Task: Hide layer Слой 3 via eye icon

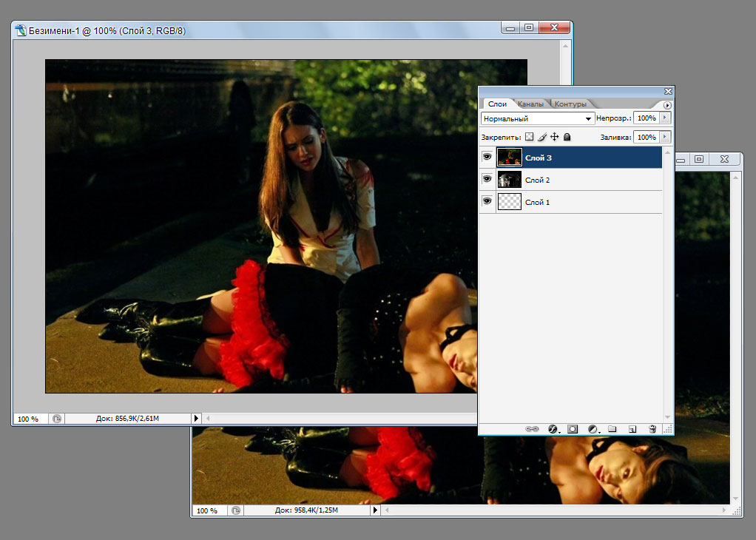Action: (487, 158)
